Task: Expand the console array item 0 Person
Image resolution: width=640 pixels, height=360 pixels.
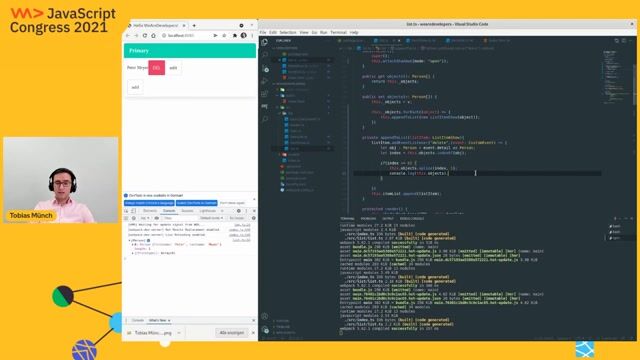Action: coord(133,244)
